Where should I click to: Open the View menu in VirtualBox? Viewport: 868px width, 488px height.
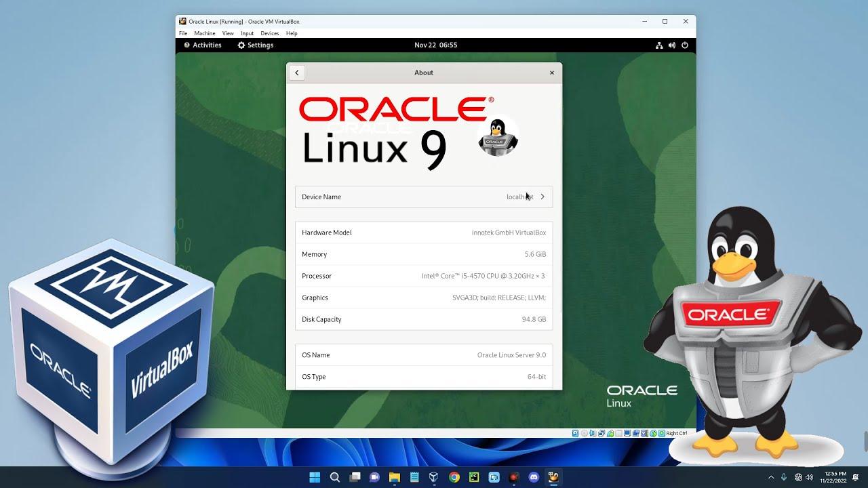point(228,33)
